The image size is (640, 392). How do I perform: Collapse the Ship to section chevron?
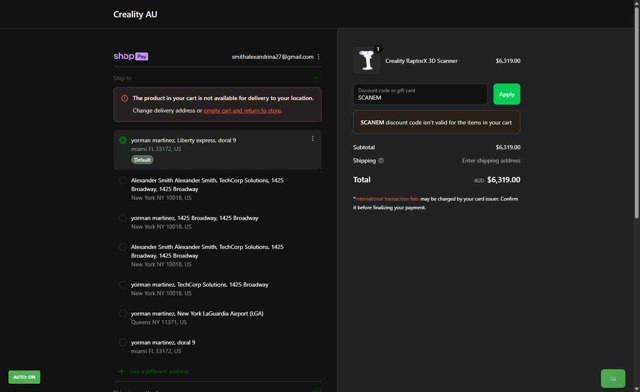316,78
